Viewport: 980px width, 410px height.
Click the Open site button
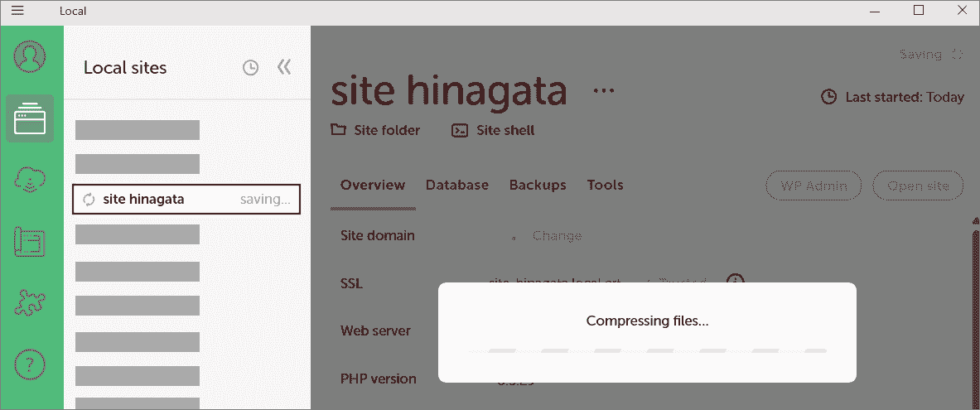click(918, 186)
